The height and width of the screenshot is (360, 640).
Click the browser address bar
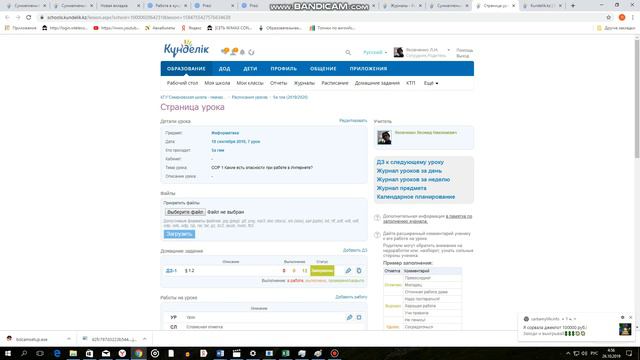pos(318,18)
